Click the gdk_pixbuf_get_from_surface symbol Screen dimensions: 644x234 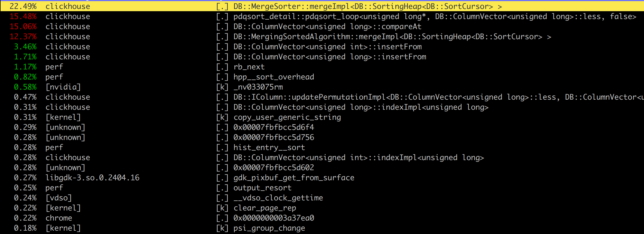point(294,178)
